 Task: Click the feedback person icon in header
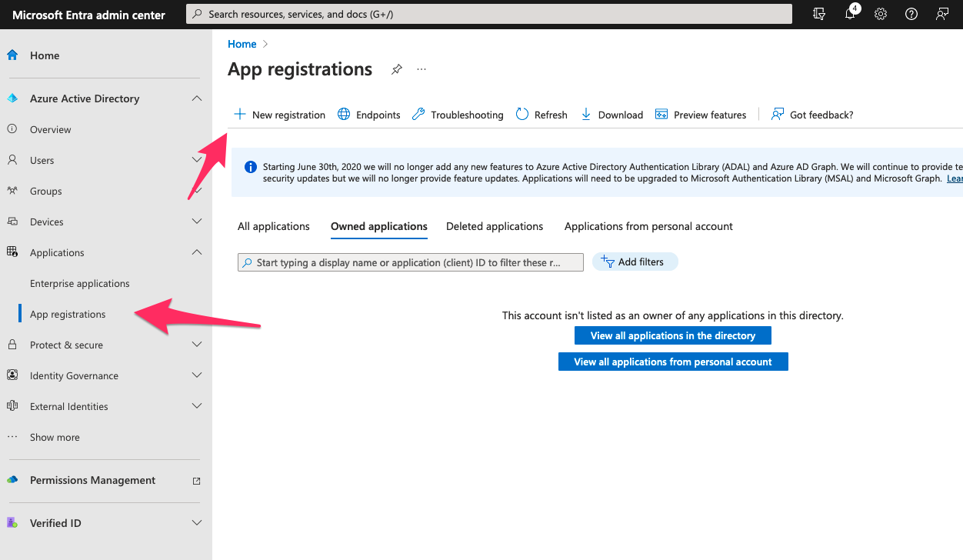[942, 15]
